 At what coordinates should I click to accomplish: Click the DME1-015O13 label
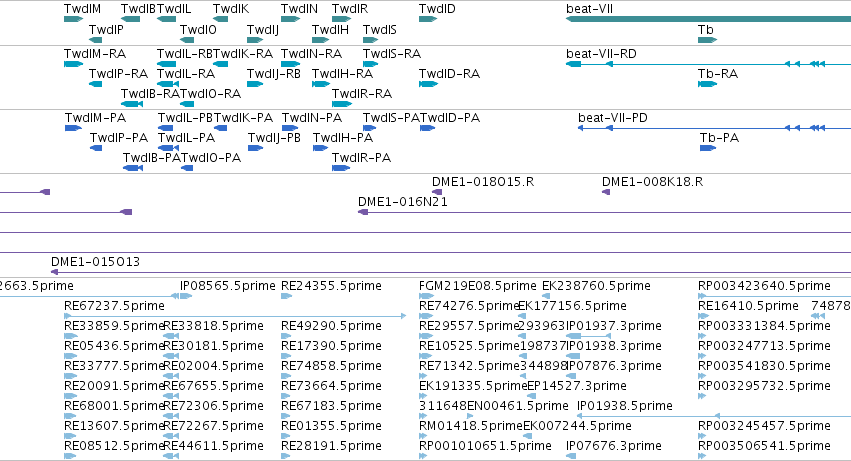(96, 262)
